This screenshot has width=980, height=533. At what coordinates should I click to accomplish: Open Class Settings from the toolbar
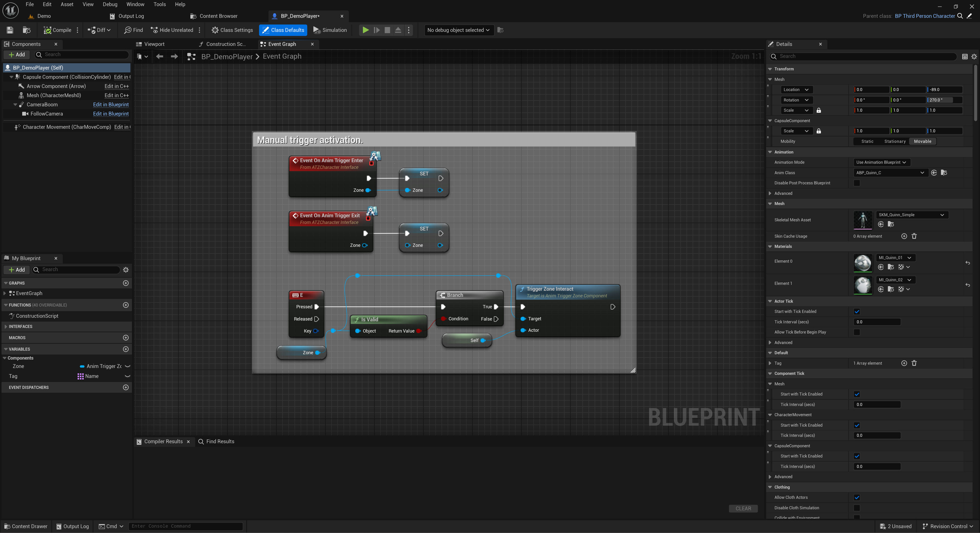coord(232,30)
